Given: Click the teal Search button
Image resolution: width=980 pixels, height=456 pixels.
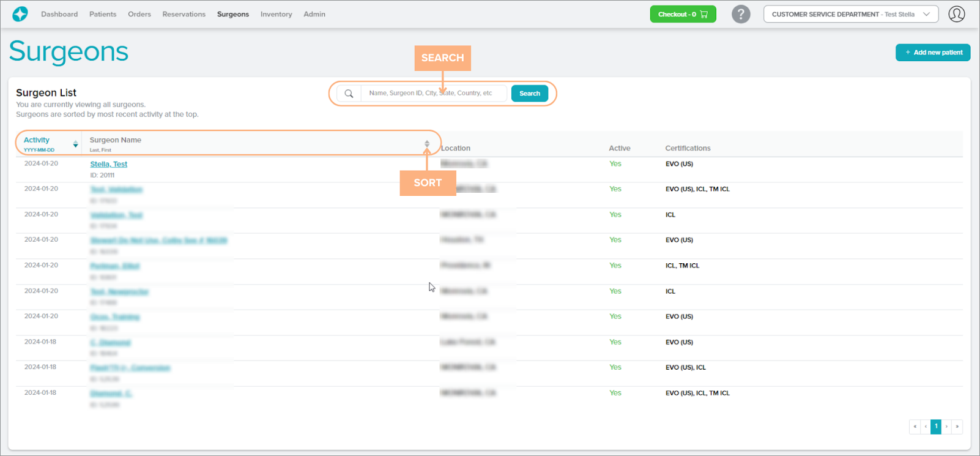Looking at the screenshot, I should pos(529,94).
